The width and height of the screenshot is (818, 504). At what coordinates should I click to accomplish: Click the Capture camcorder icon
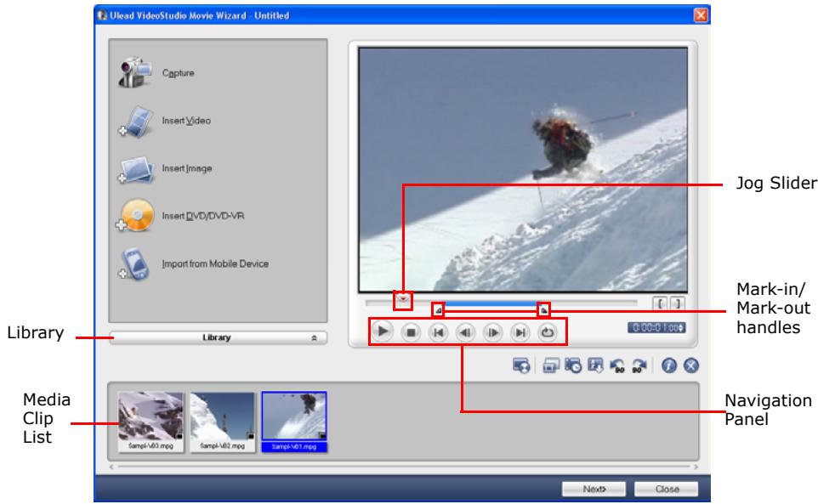click(x=135, y=72)
